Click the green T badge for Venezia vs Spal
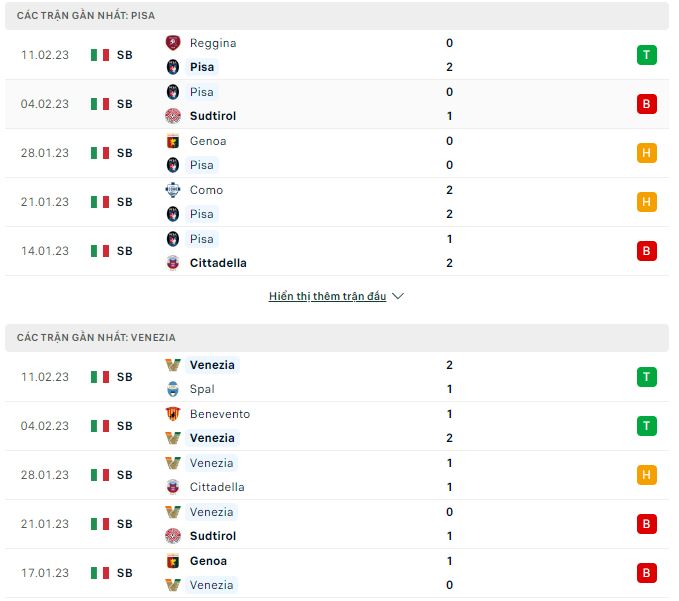The width and height of the screenshot is (679, 601). pos(647,377)
